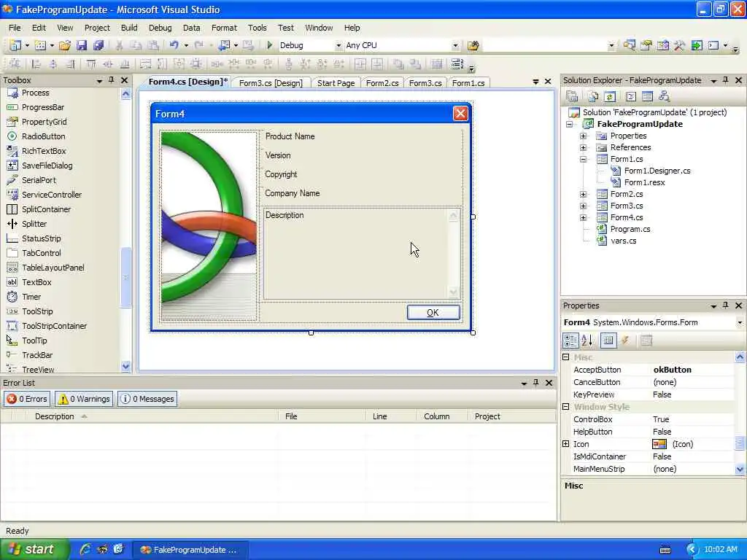Expand the Properties node in Solution Explorer
This screenshot has width=747, height=560.
(583, 136)
